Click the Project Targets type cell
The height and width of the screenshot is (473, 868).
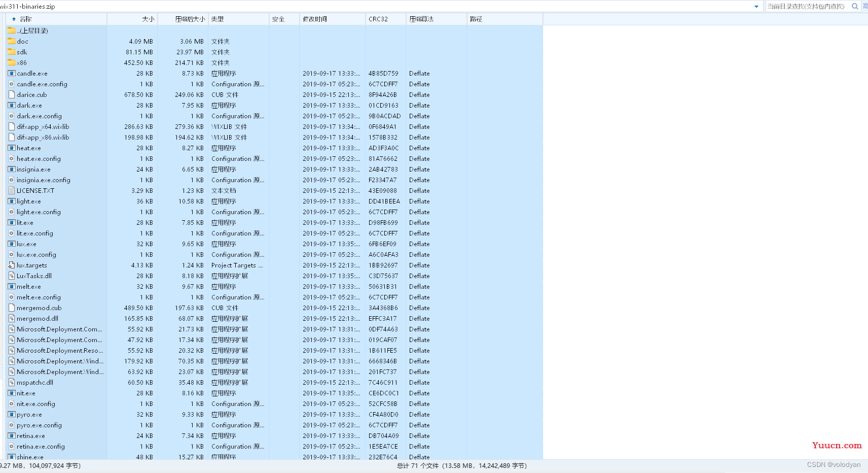click(237, 265)
